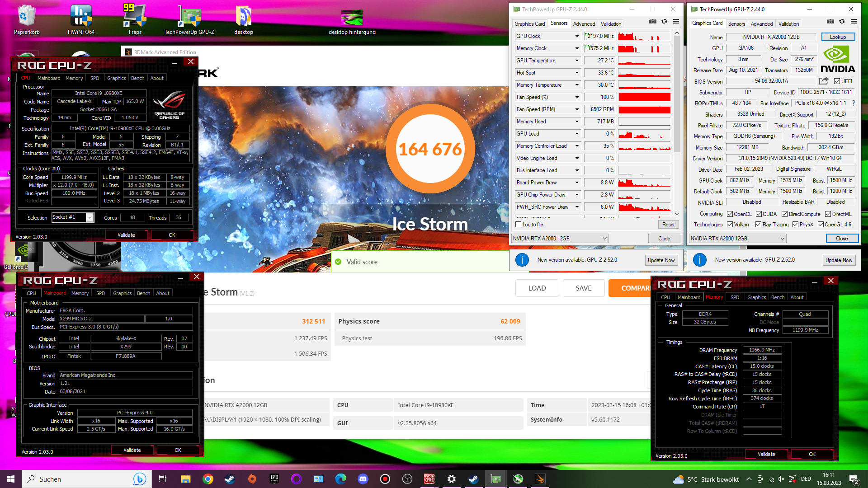Click the LOAD button in 3DMark
The height and width of the screenshot is (488, 868).
coord(537,288)
